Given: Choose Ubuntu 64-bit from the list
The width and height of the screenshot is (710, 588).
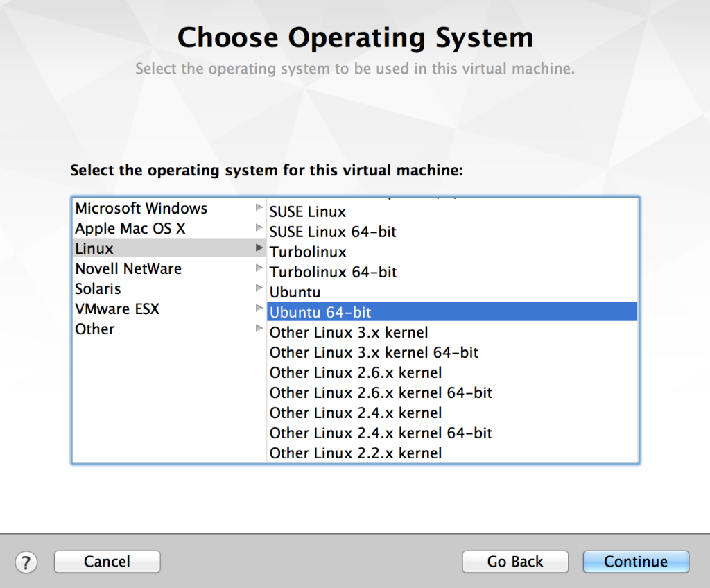Looking at the screenshot, I should point(320,313).
